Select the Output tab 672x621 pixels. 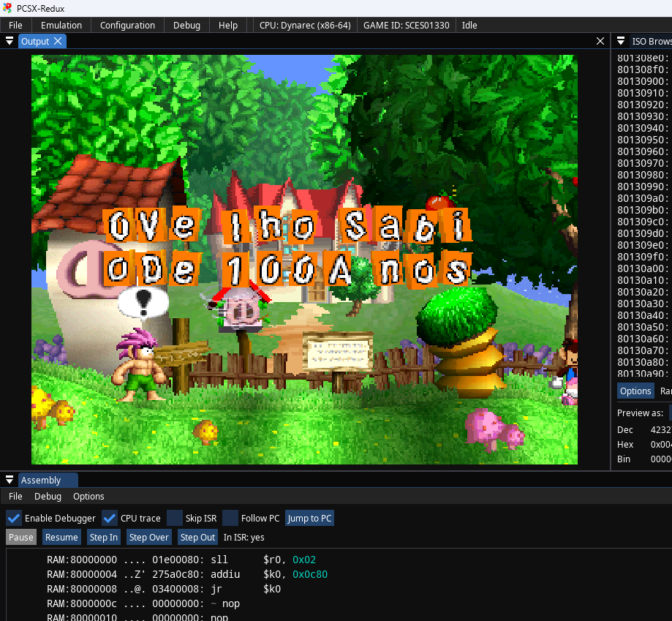click(35, 42)
